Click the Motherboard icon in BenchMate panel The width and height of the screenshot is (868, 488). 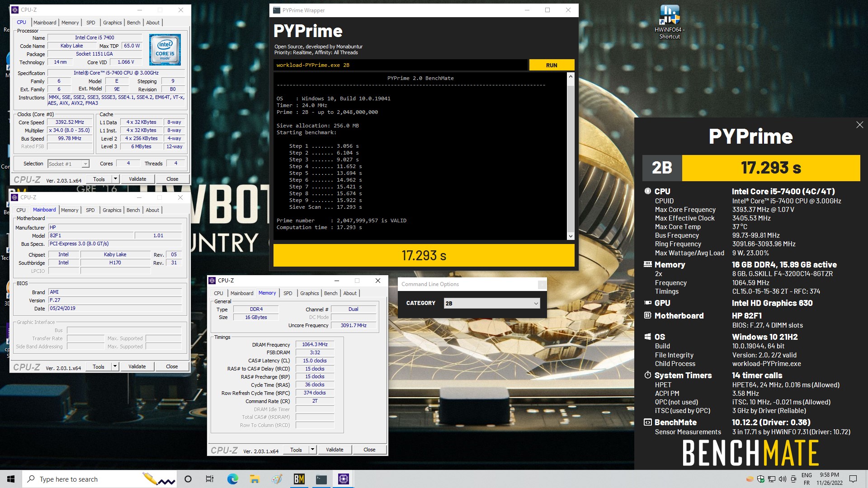(x=647, y=315)
